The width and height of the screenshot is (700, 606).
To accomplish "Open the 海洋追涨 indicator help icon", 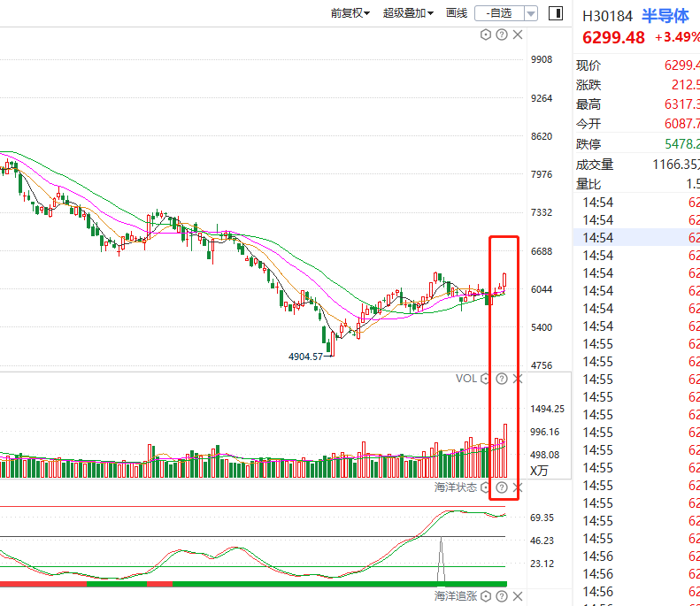I will (x=502, y=596).
